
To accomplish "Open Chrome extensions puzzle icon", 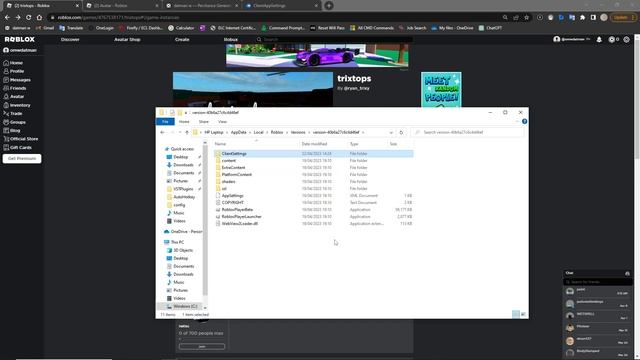I will (x=582, y=18).
